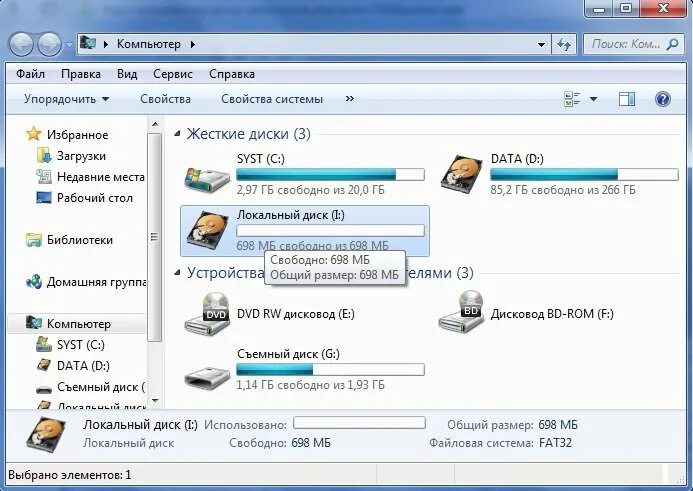Select Съемный диск in the navigation tree
This screenshot has height=491, width=693.
[x=101, y=387]
